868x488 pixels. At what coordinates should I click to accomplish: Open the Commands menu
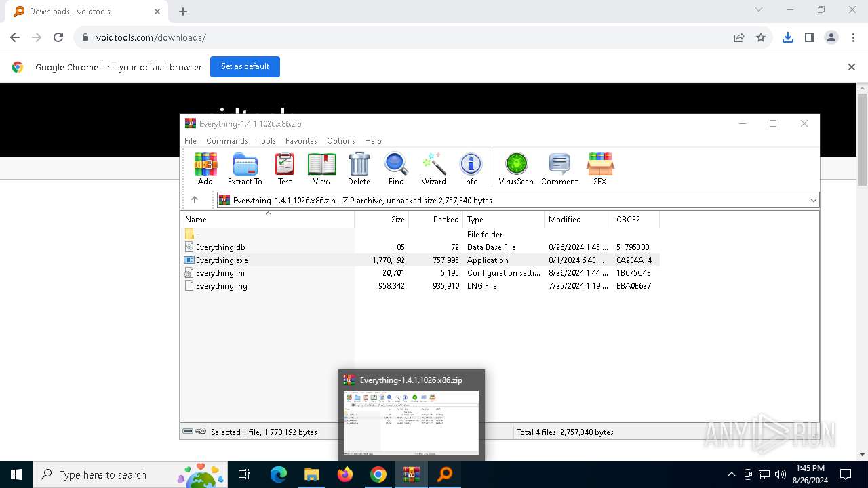(227, 141)
